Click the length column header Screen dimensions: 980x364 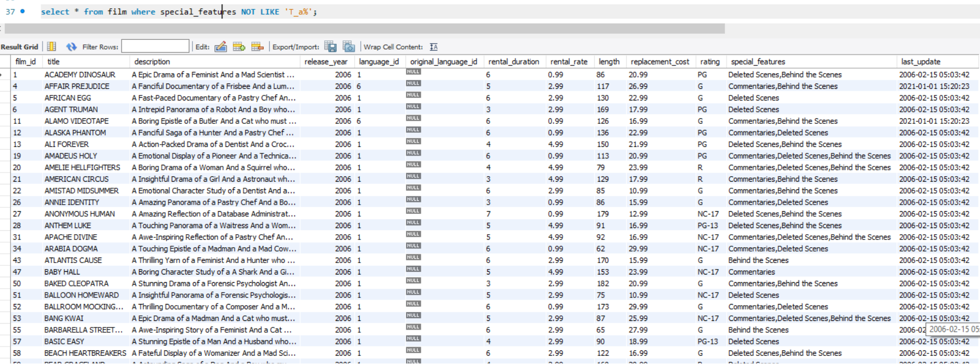coord(609,62)
